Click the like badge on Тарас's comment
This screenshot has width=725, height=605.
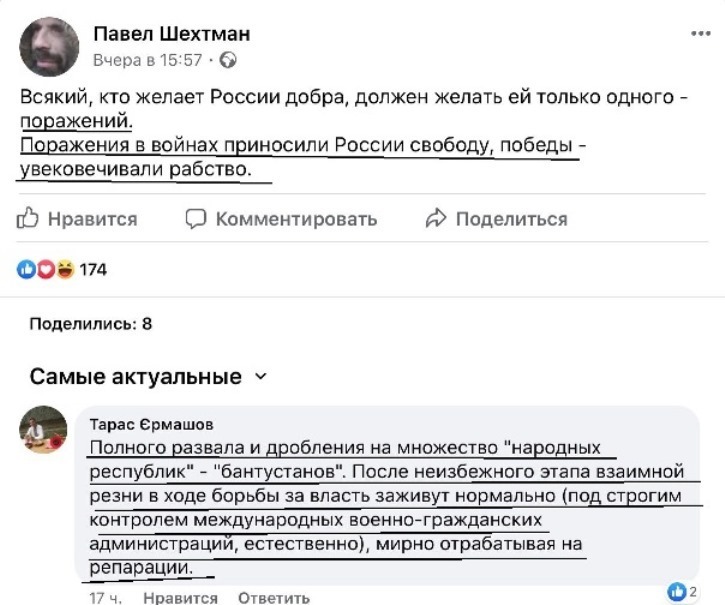pyautogui.click(x=675, y=592)
